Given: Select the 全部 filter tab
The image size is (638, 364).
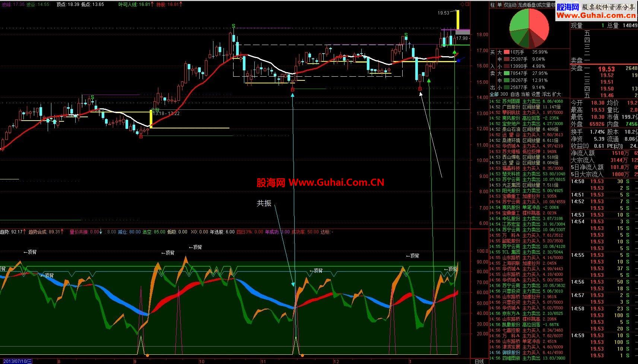Looking at the screenshot, I should pos(494,95).
